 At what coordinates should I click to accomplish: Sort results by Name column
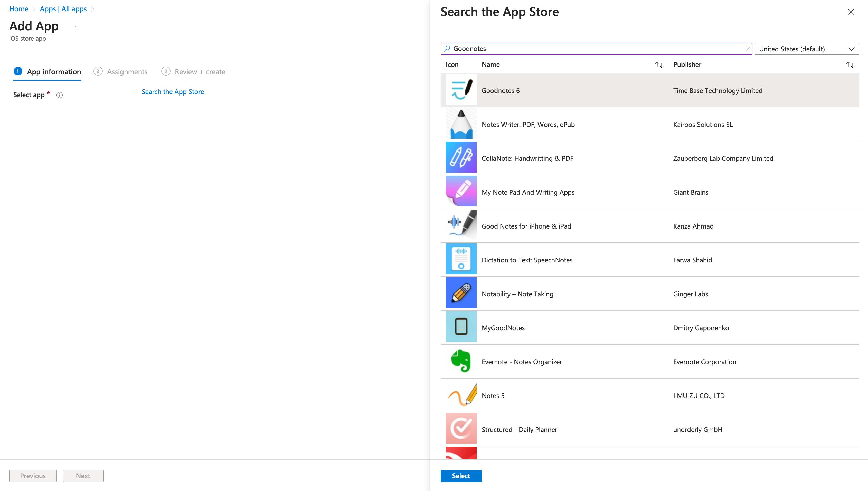point(659,65)
